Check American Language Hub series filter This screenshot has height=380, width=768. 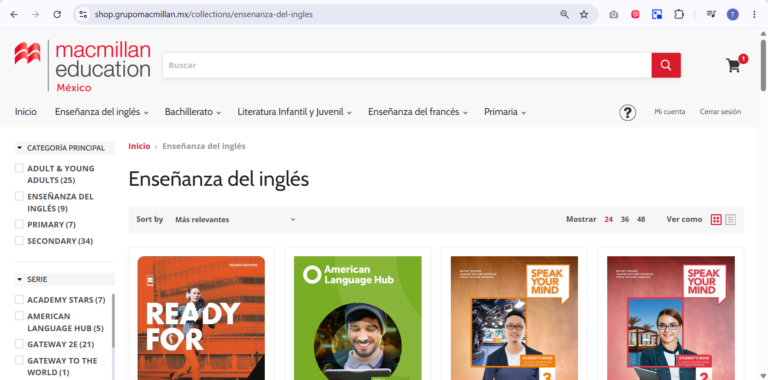click(x=19, y=315)
